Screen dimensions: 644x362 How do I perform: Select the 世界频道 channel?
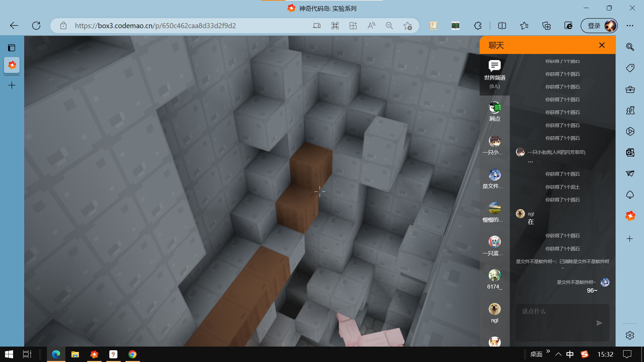pyautogui.click(x=495, y=74)
